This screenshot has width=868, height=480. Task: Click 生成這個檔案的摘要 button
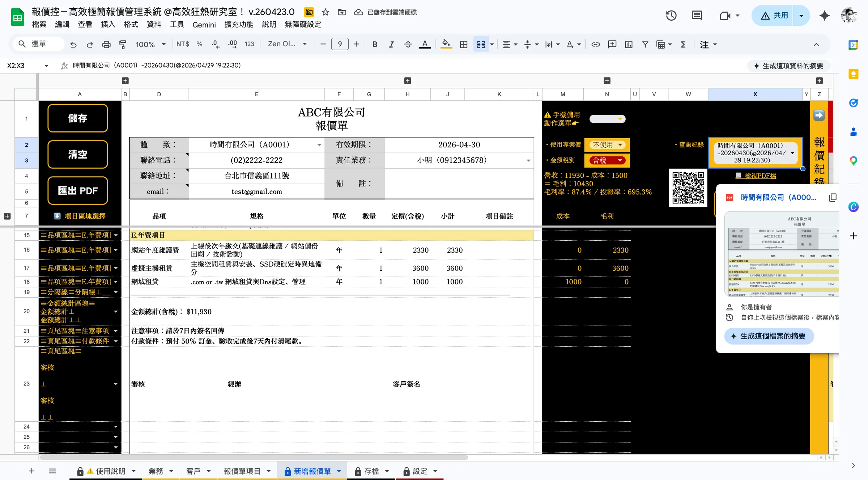(769, 336)
